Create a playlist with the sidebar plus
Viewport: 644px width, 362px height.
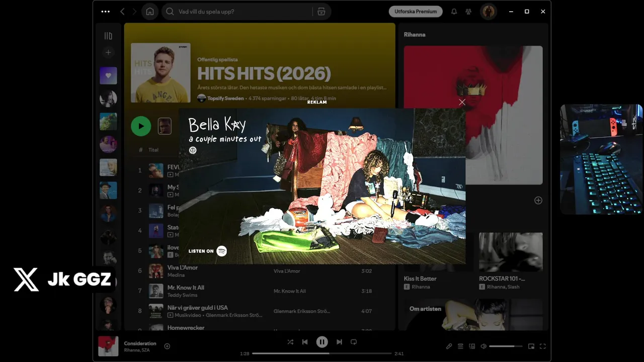pos(108,52)
